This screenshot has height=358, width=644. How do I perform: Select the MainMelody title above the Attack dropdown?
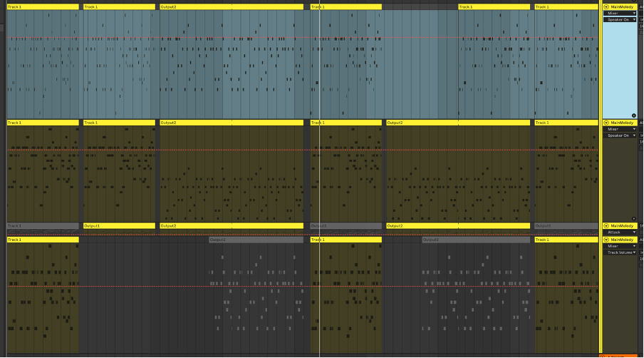point(622,226)
